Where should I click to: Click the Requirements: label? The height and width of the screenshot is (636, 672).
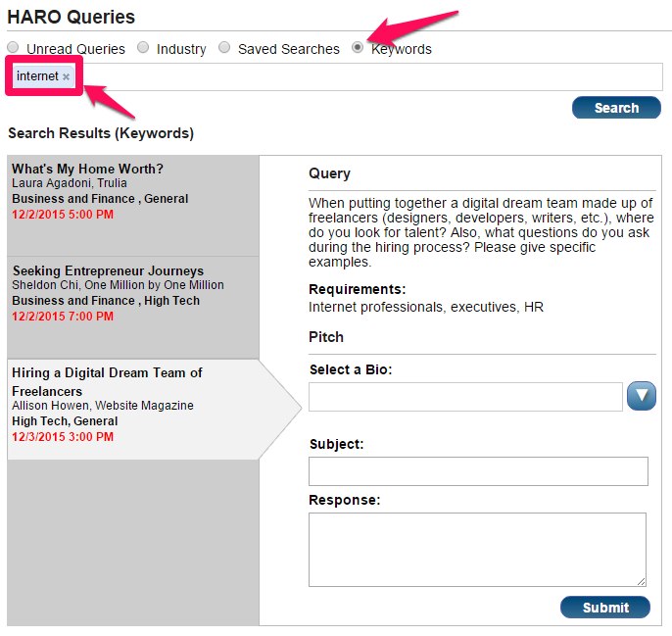tap(357, 289)
